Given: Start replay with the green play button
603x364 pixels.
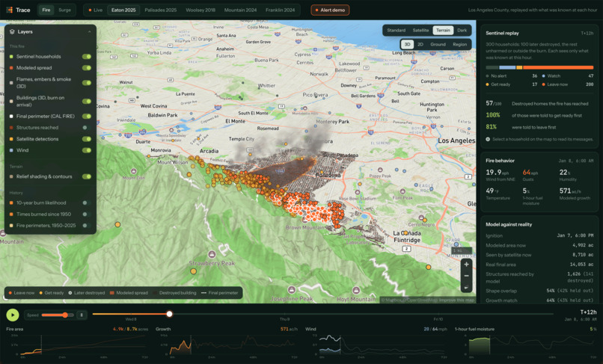Looking at the screenshot, I should tap(13, 315).
